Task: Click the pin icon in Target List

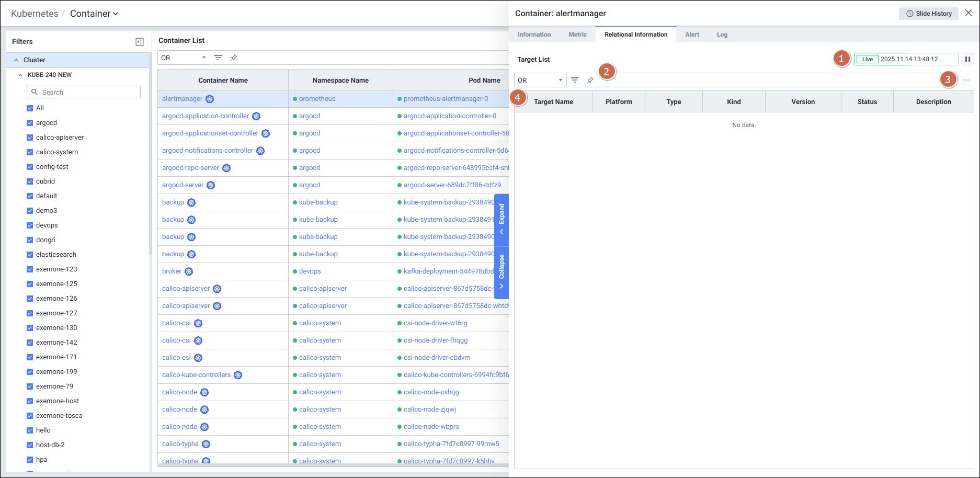Action: click(590, 80)
